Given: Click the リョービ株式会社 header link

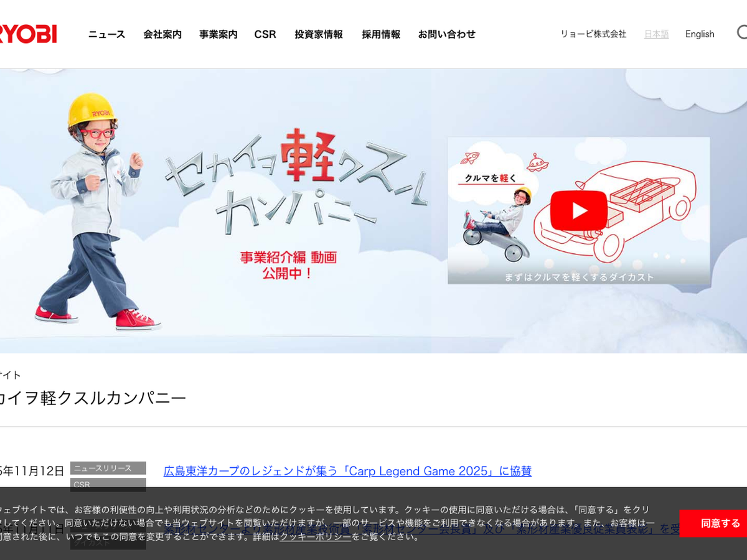Looking at the screenshot, I should pyautogui.click(x=593, y=34).
